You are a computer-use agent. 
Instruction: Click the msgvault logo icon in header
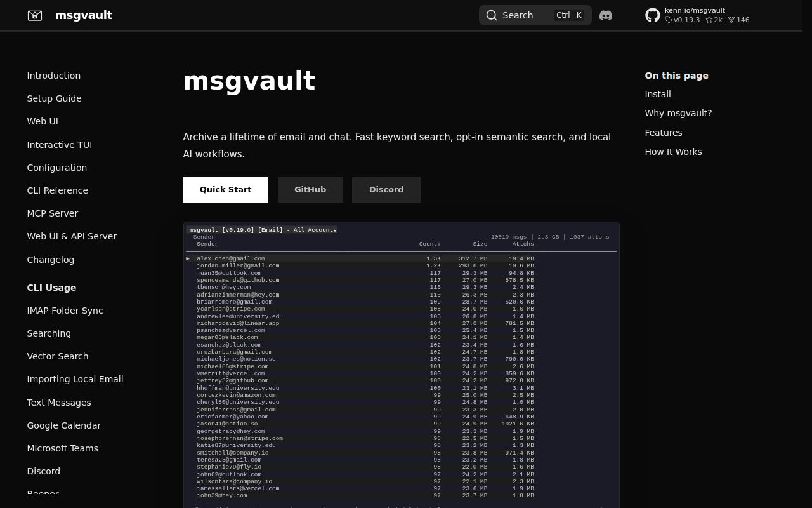35,15
